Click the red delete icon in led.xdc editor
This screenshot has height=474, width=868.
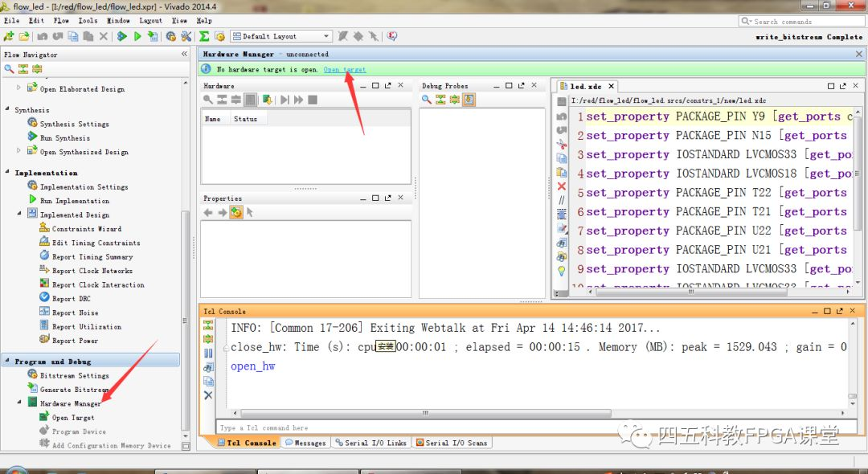coord(562,186)
